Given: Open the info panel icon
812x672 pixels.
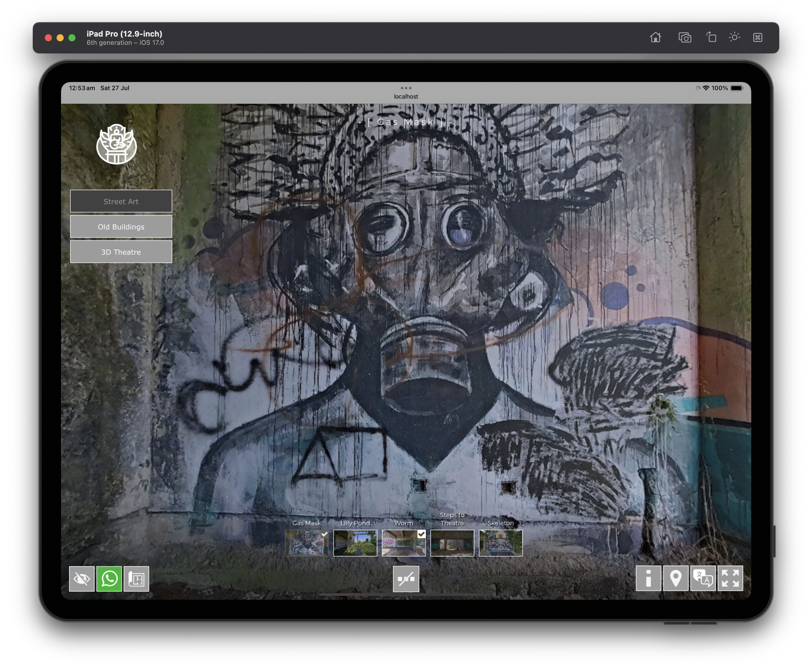Looking at the screenshot, I should click(648, 578).
